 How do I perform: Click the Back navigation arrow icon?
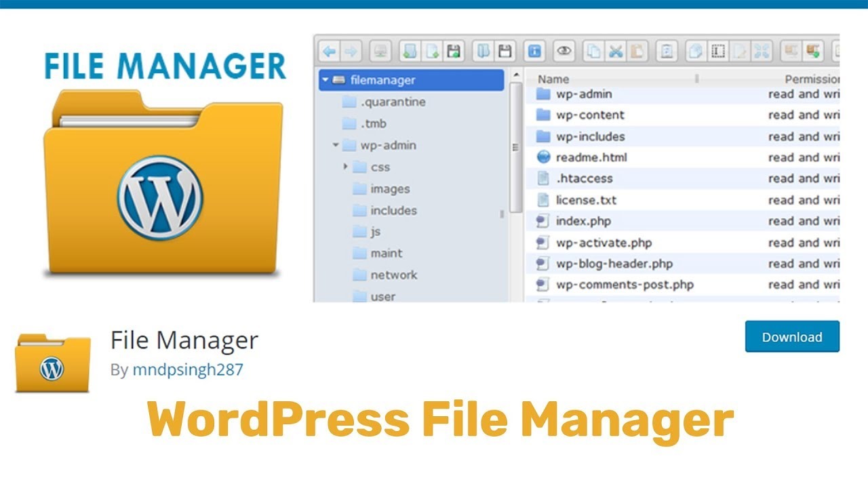pos(329,49)
